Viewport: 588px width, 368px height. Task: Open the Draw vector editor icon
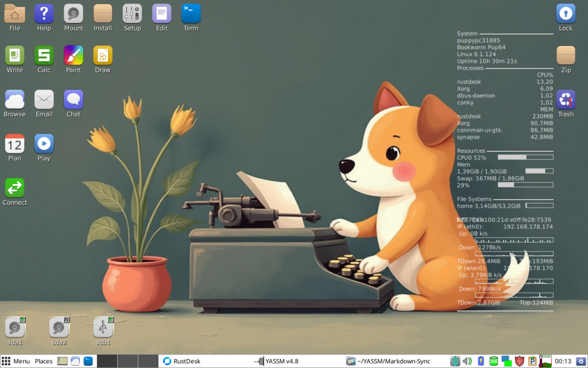[x=103, y=56]
